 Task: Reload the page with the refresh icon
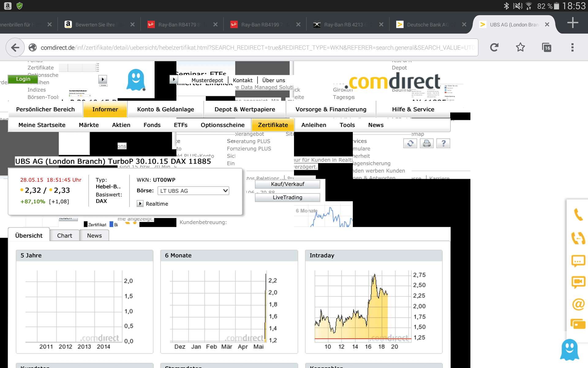pyautogui.click(x=494, y=48)
